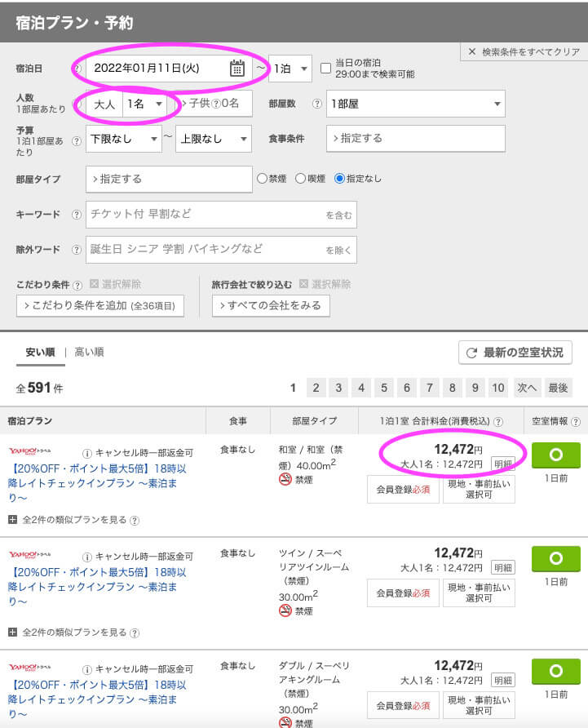This screenshot has width=588, height=728.
Task: Click green availability circle for 和室 plan
Action: (556, 455)
